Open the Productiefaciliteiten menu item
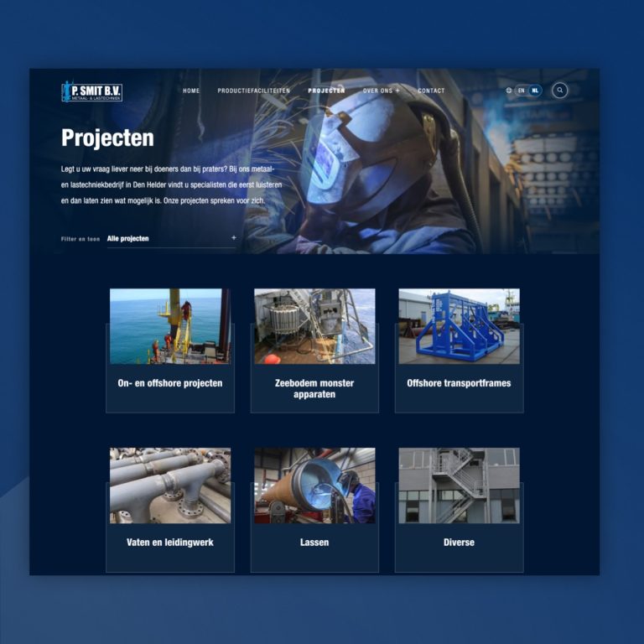Image resolution: width=644 pixels, height=644 pixels. point(253,91)
